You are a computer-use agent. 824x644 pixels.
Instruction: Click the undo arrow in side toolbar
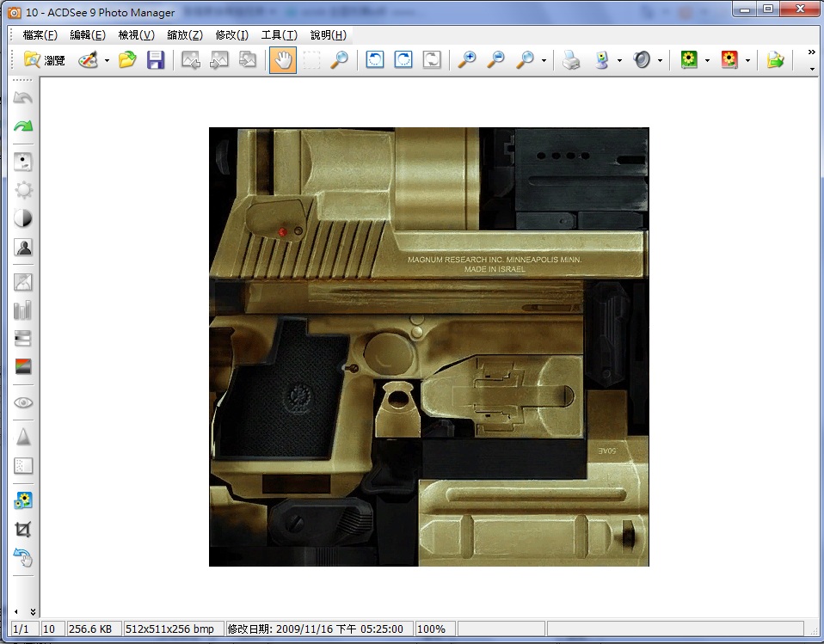point(22,98)
